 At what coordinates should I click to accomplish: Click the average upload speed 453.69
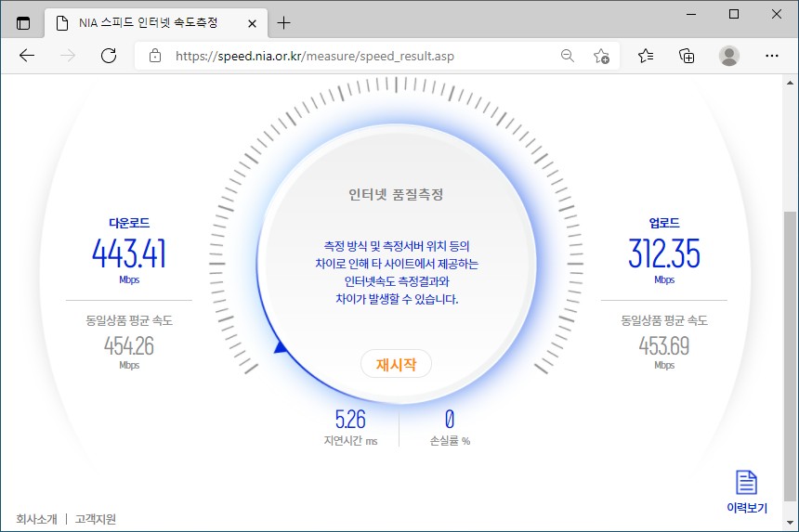664,346
